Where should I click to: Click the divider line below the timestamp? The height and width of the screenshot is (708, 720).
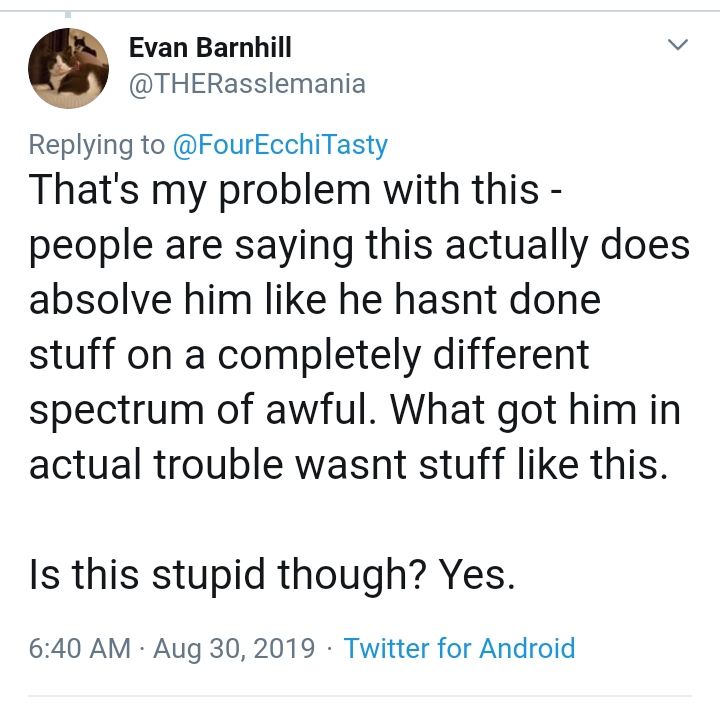(360, 696)
